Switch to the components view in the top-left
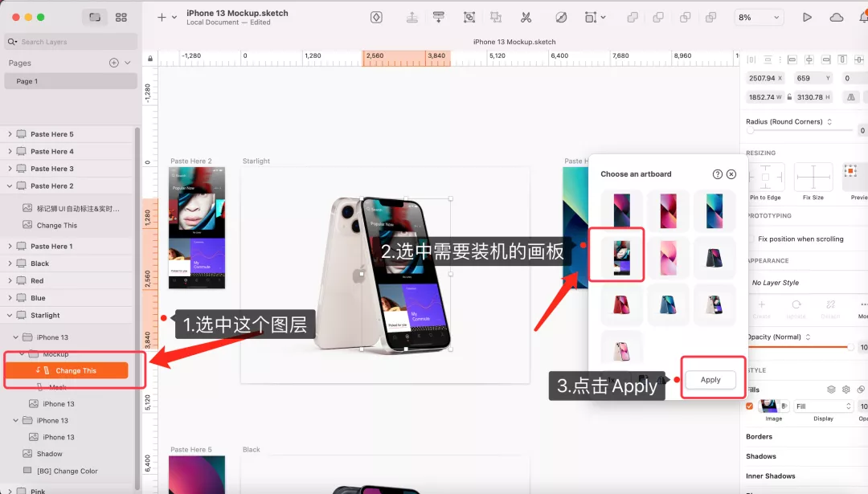 (x=122, y=17)
